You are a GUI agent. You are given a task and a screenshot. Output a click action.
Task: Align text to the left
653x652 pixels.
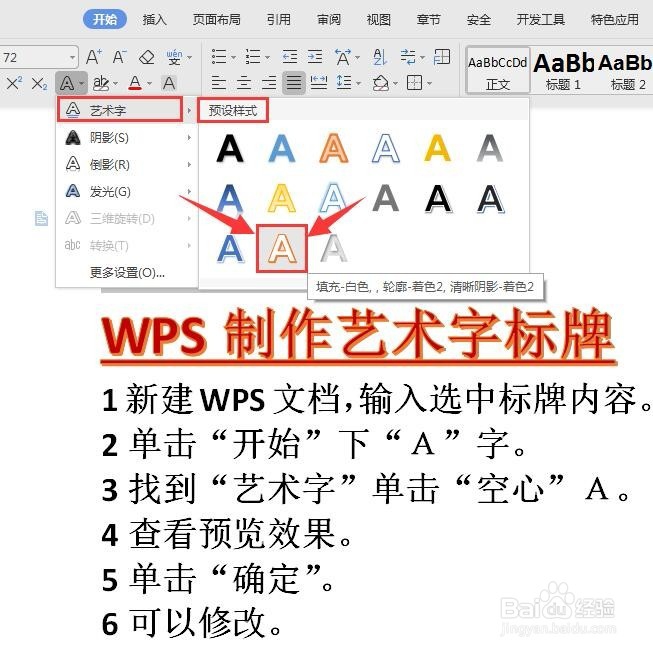[x=219, y=83]
